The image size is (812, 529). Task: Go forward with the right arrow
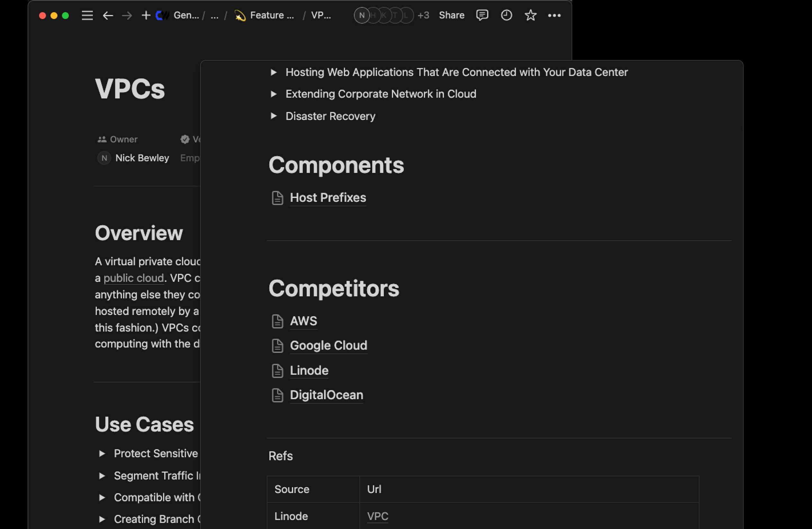[x=127, y=15]
